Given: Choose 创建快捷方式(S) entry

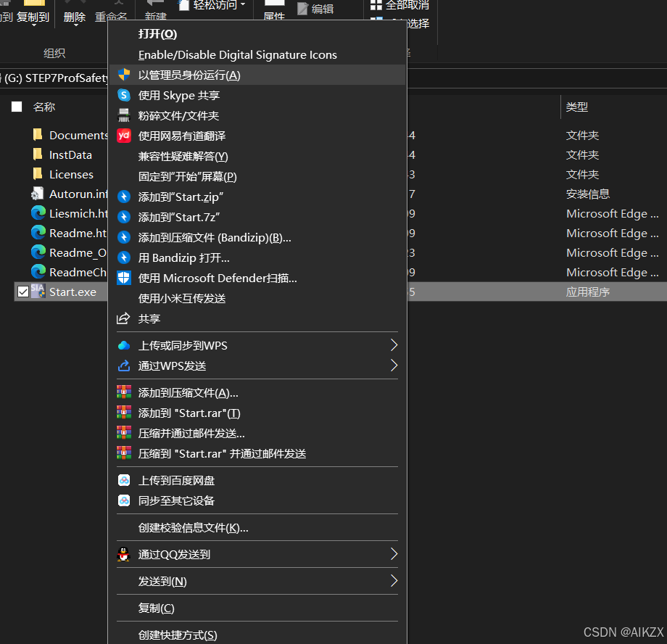Looking at the screenshot, I should 178,635.
